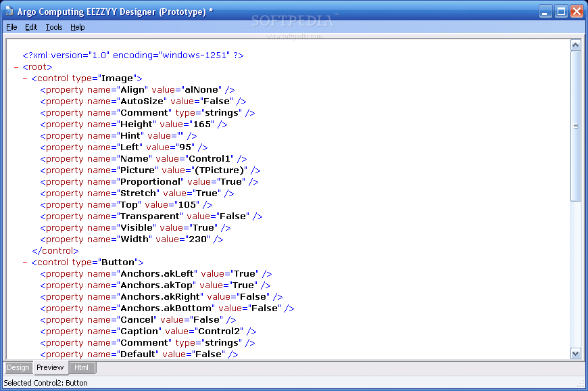Click the Proportional True property line
Viewport: 588px width, 391px height.
click(x=149, y=182)
